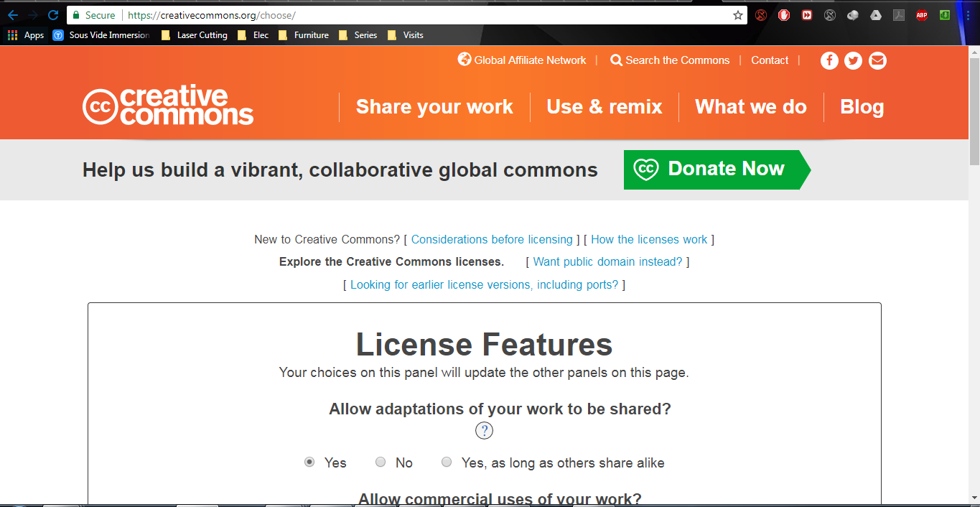Image resolution: width=980 pixels, height=507 pixels.
Task: Select Yes for allowing adaptations
Action: (309, 462)
